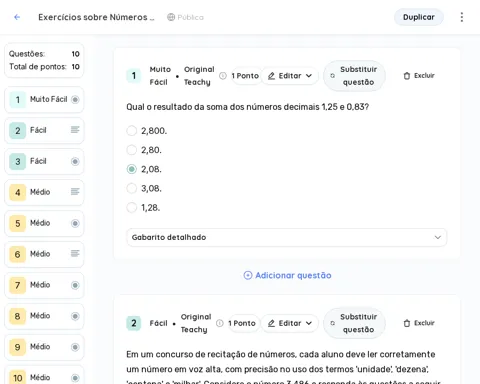Click the question text about 1,25 e 0,83
The height and width of the screenshot is (384, 480).
[247, 107]
